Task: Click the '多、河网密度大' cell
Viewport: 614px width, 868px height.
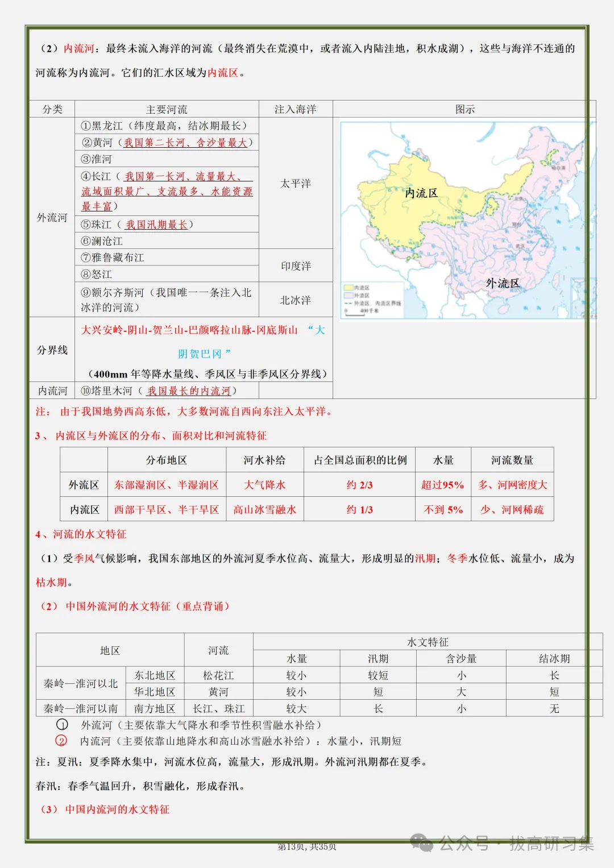Action: [x=512, y=485]
